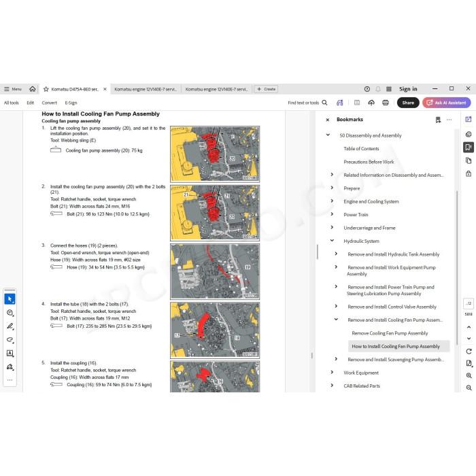
Task: Expand Remove and Install Hydraulic Tank Assembly
Action: pyautogui.click(x=336, y=254)
